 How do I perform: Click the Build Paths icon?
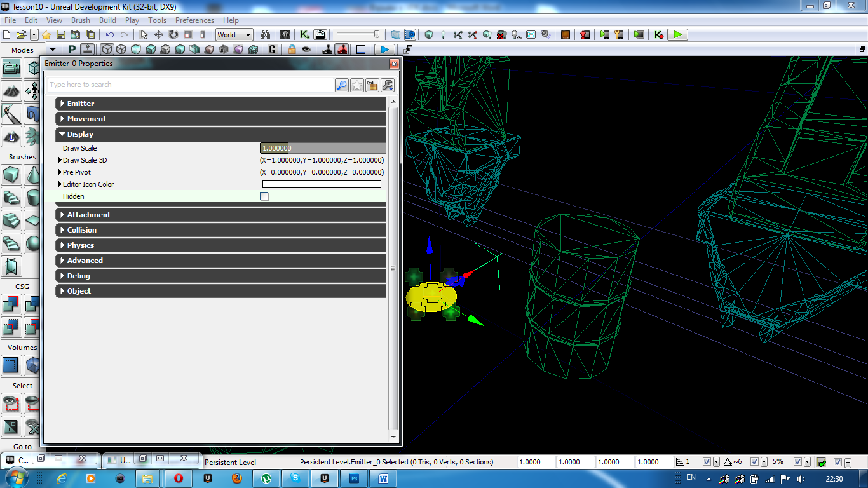(x=458, y=35)
